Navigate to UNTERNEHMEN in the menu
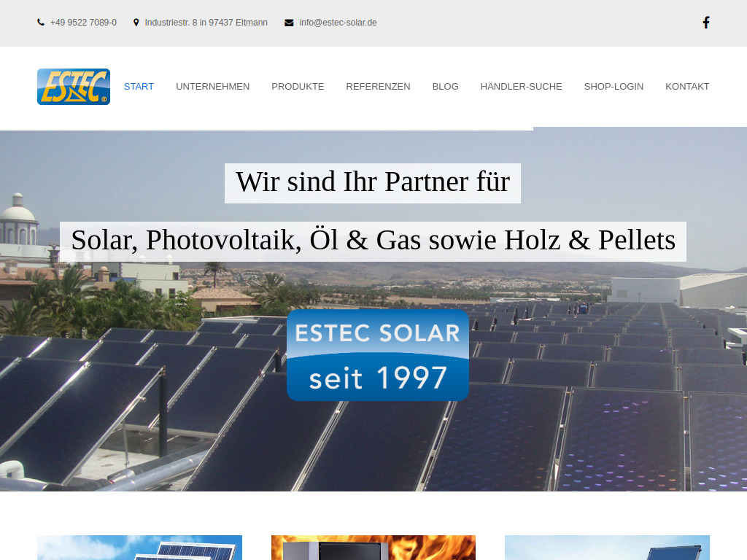 [x=212, y=86]
